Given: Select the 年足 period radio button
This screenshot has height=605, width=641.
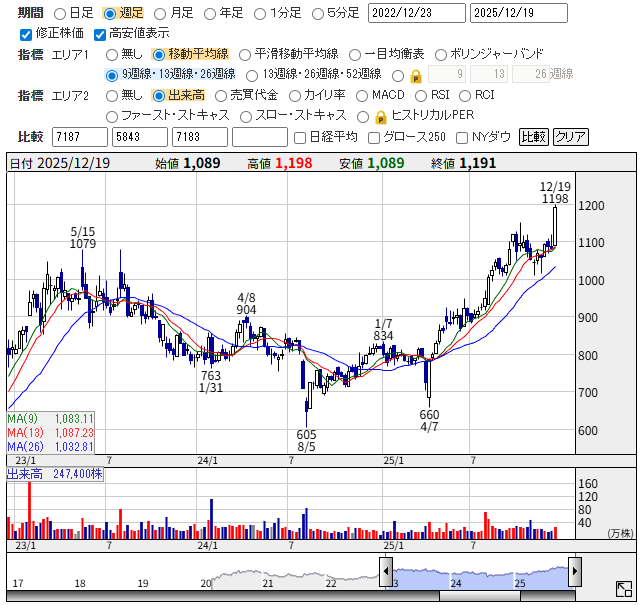Looking at the screenshot, I should [210, 14].
